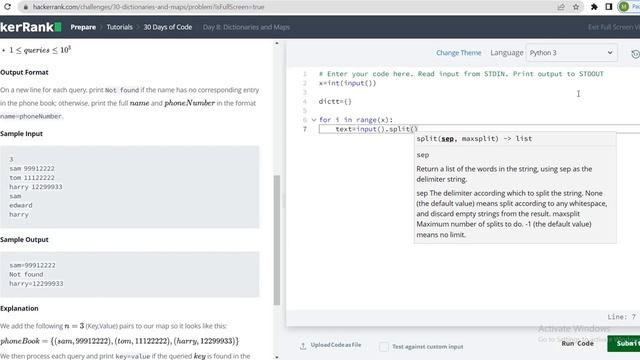Submit the solution with the Submit button
Viewport: 640px width, 360px height.
tap(624, 344)
